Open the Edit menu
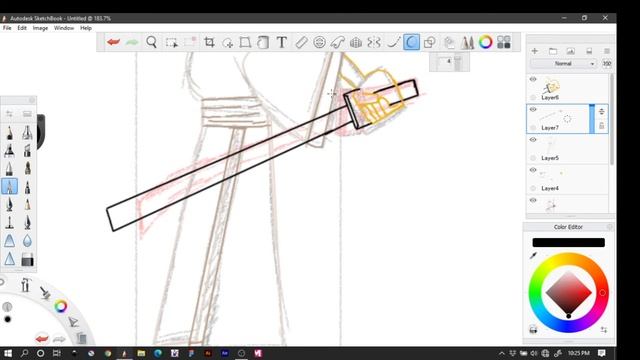Image resolution: width=640 pixels, height=360 pixels. pos(22,28)
